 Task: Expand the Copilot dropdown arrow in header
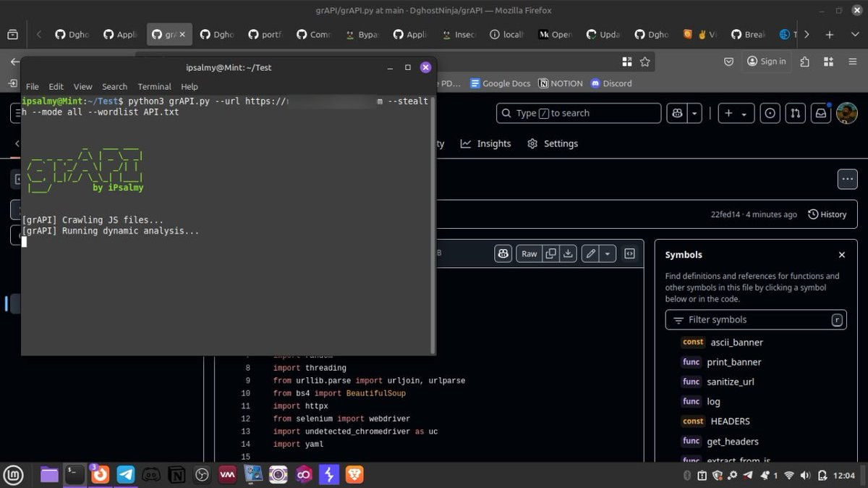[694, 113]
